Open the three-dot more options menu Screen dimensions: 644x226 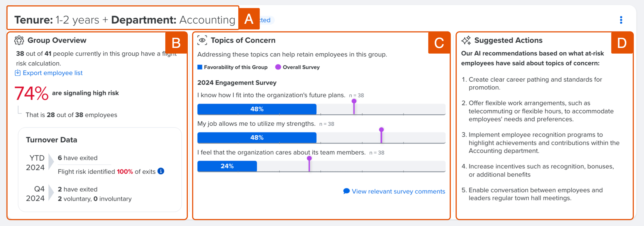pos(621,20)
